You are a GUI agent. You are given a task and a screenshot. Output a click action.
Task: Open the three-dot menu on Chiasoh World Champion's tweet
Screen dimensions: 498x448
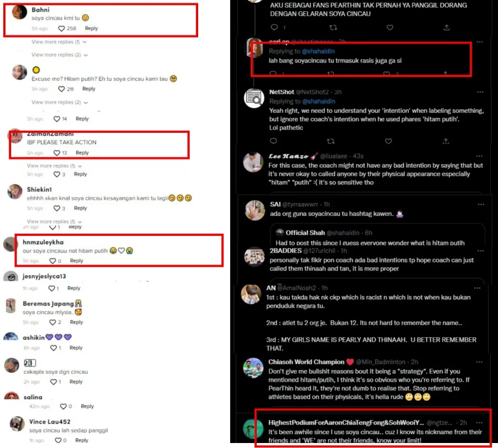(x=479, y=362)
